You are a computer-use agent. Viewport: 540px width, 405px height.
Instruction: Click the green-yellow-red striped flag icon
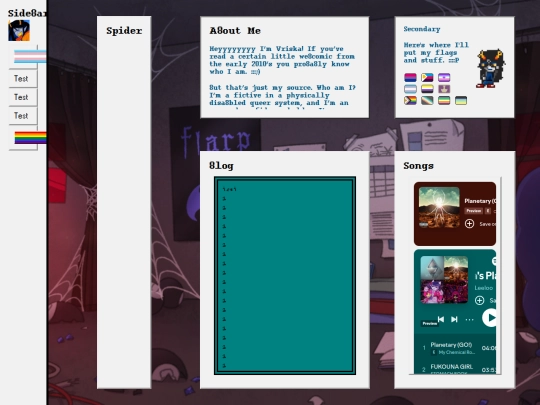[444, 101]
